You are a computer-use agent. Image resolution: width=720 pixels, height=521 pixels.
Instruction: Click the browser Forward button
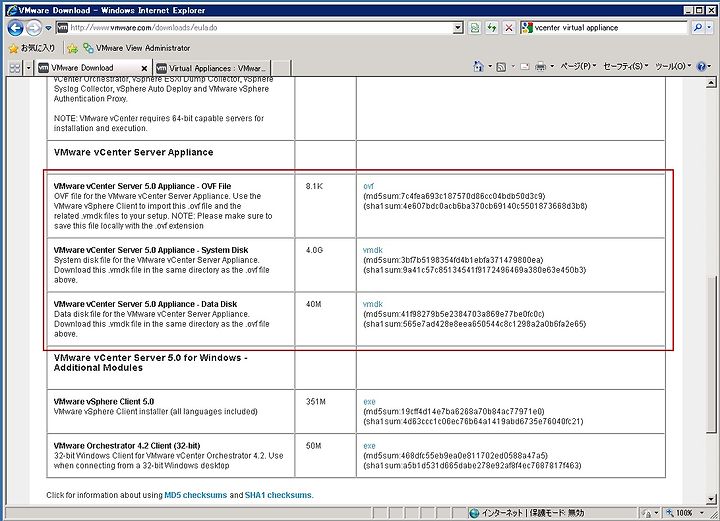point(34,28)
